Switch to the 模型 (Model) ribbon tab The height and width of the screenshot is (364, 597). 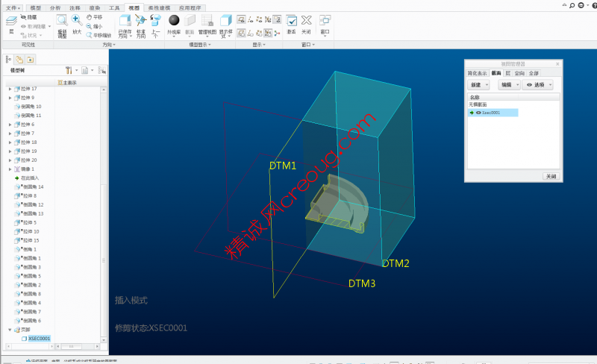tap(35, 7)
